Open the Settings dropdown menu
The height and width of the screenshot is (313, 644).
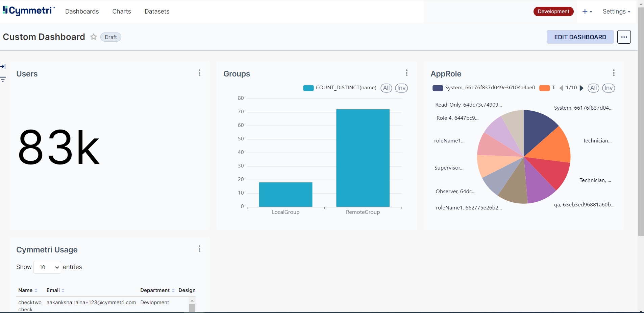click(x=616, y=12)
